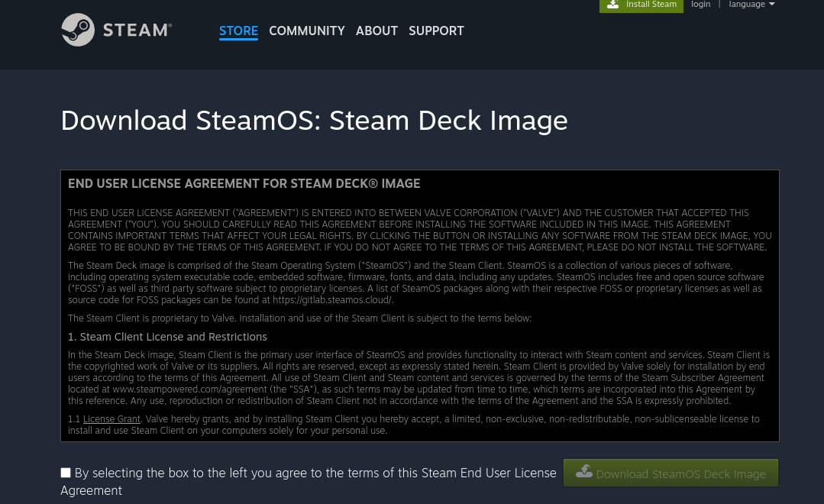The height and width of the screenshot is (504, 824).
Task: Open the STORE navigation item
Action: coord(238,31)
